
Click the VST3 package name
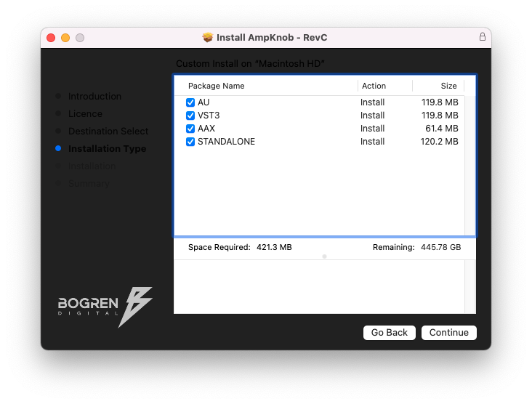(209, 116)
